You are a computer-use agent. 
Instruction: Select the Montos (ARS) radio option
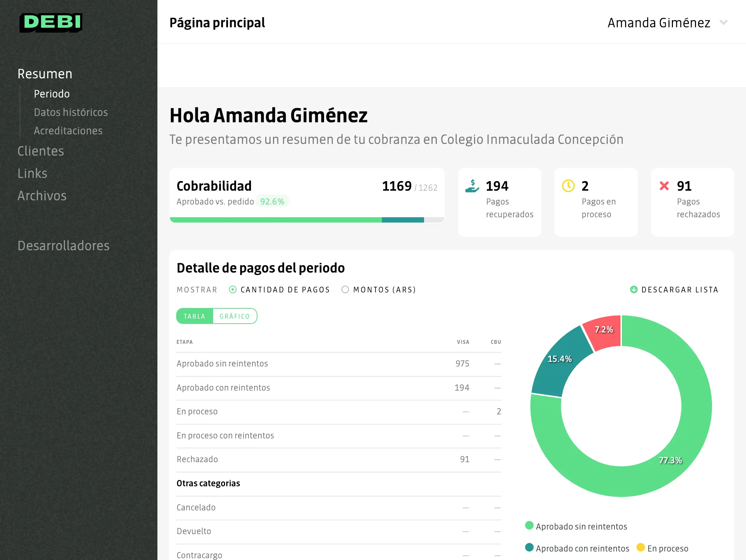345,290
